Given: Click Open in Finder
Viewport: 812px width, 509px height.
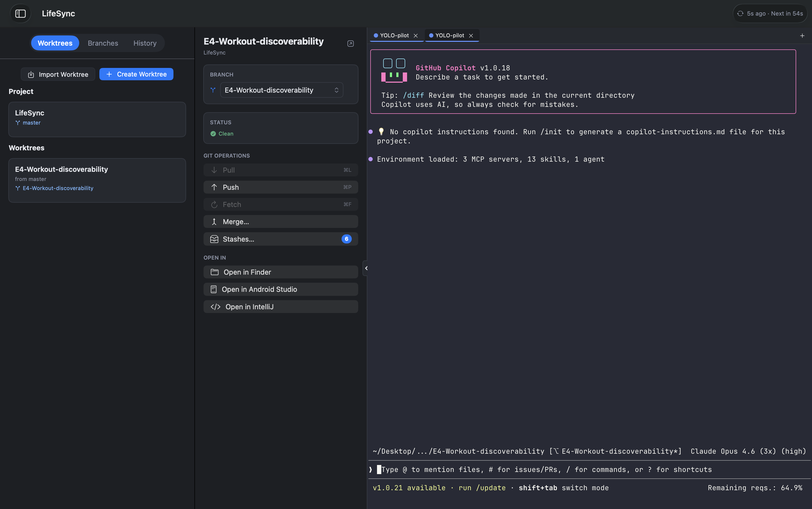Looking at the screenshot, I should tap(281, 272).
